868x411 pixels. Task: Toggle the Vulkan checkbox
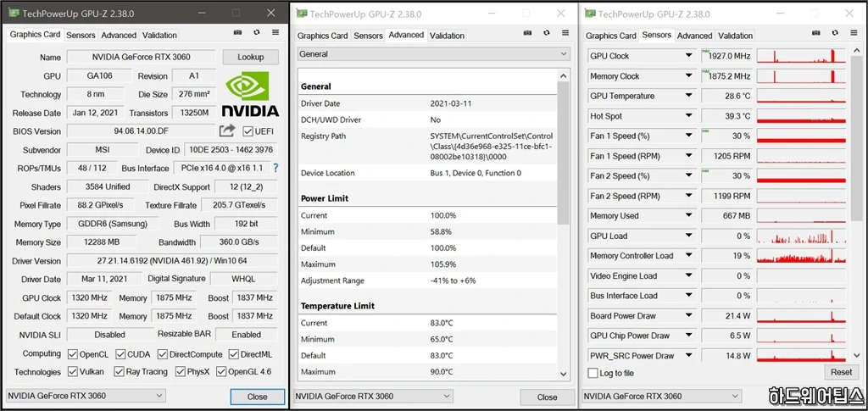tap(73, 372)
